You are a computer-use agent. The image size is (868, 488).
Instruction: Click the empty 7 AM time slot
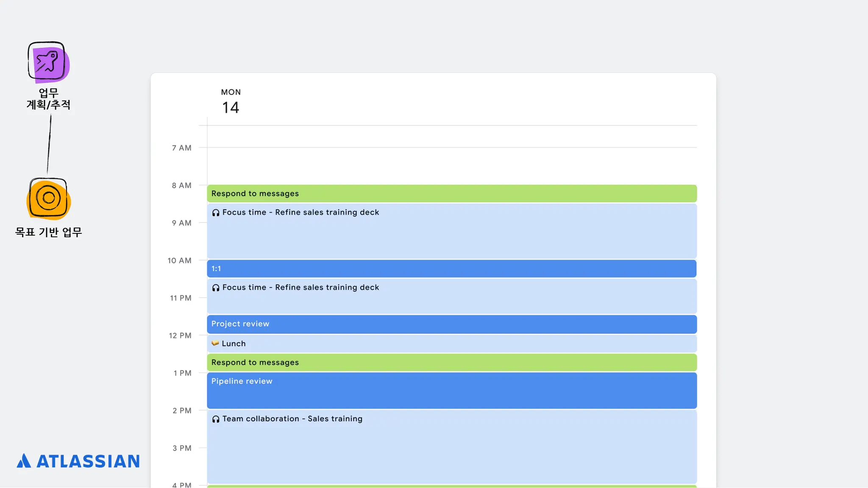coord(451,166)
